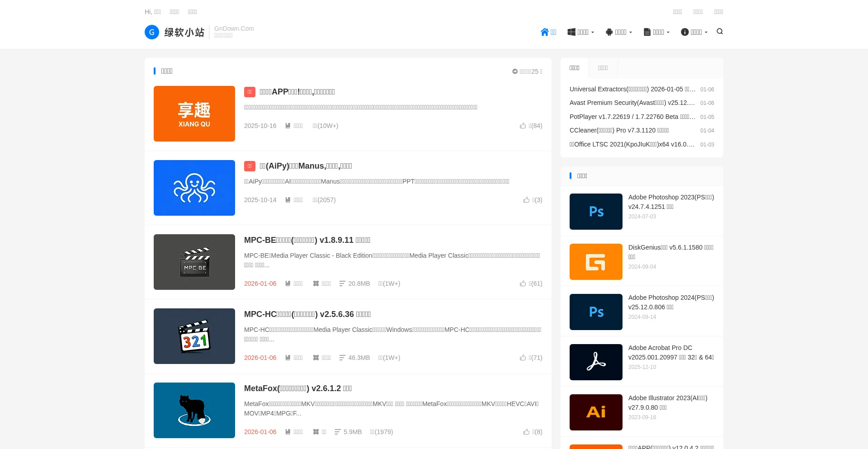This screenshot has height=449, width=868.
Task: Select the active first tab in the sidebar
Action: [575, 68]
